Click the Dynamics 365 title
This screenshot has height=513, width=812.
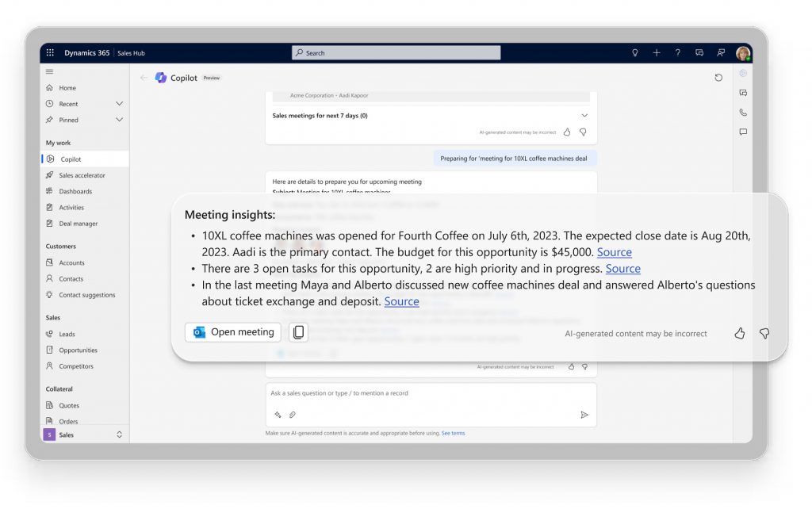(86, 53)
